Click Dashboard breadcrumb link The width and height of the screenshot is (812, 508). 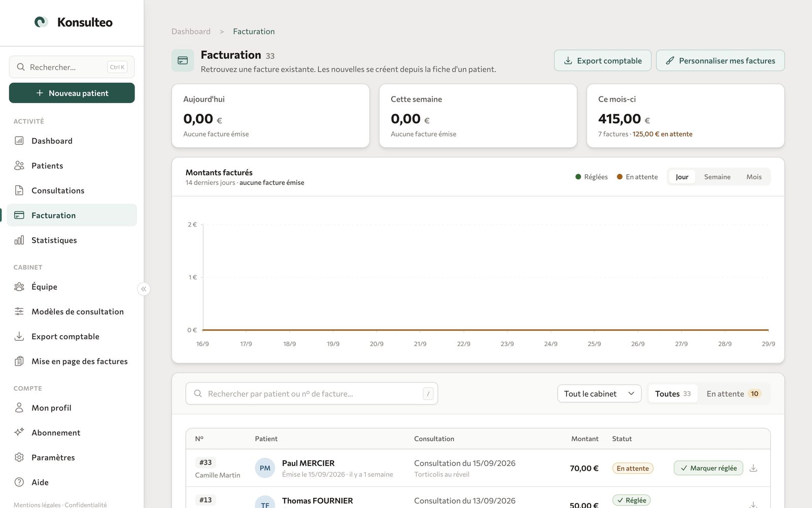(x=191, y=31)
